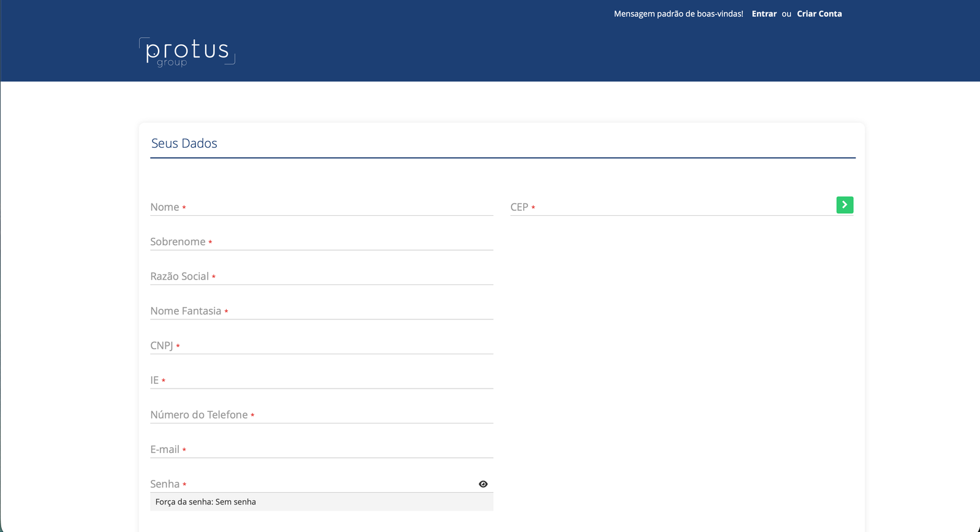Click the Protus group logo
This screenshot has width=980, height=532.
pos(187,52)
